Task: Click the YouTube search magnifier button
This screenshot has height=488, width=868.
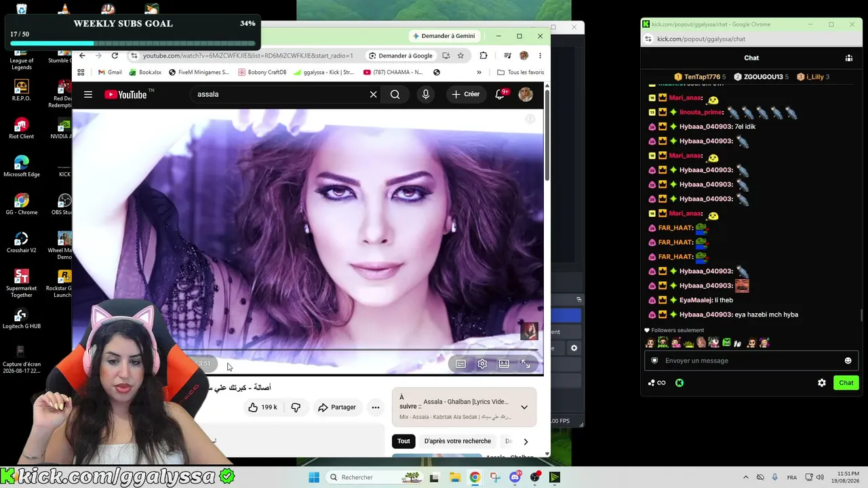Action: pyautogui.click(x=395, y=94)
